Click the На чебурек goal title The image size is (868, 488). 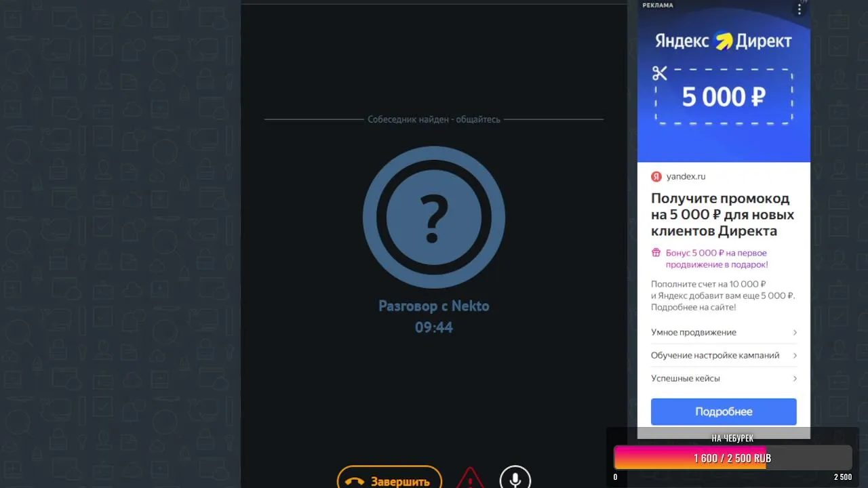pos(732,439)
